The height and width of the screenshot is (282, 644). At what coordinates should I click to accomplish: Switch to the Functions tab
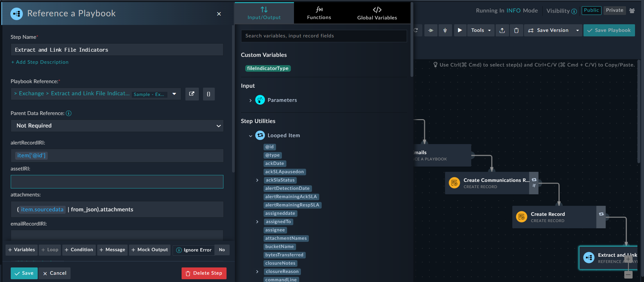(319, 13)
